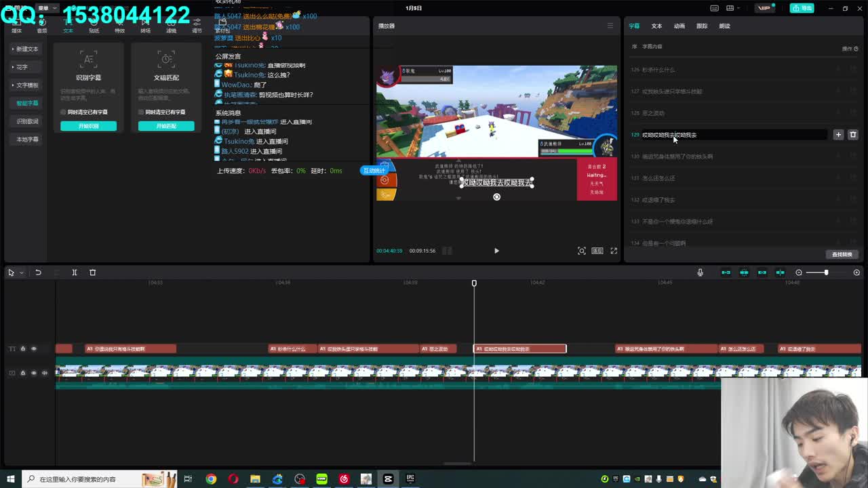Click the timeline zoom in icon

(856, 272)
